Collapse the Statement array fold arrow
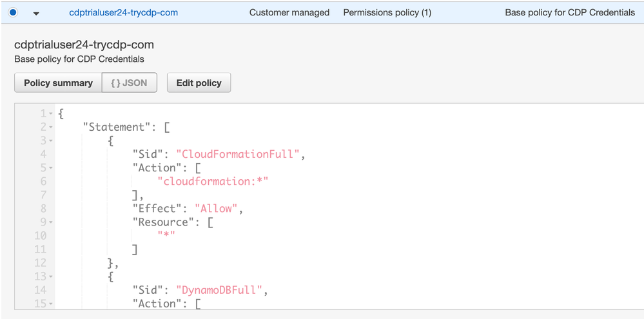The image size is (644, 319). coord(51,128)
